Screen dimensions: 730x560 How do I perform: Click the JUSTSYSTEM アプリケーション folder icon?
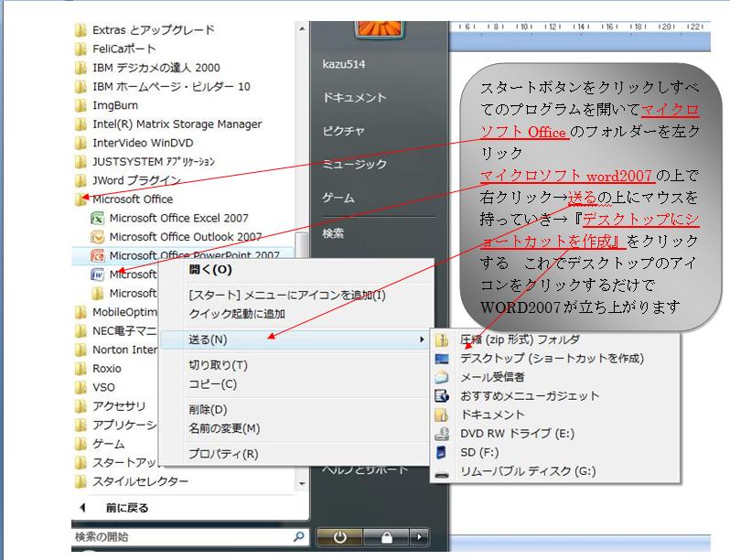tap(81, 162)
